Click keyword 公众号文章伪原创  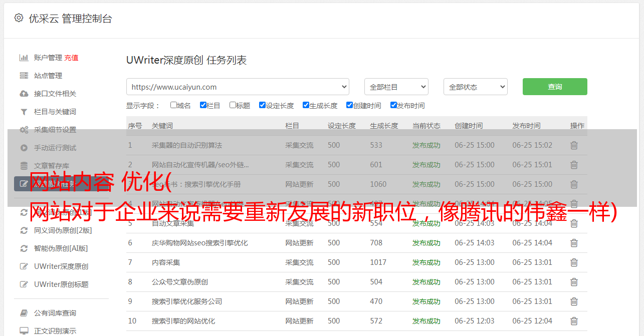coord(180,282)
